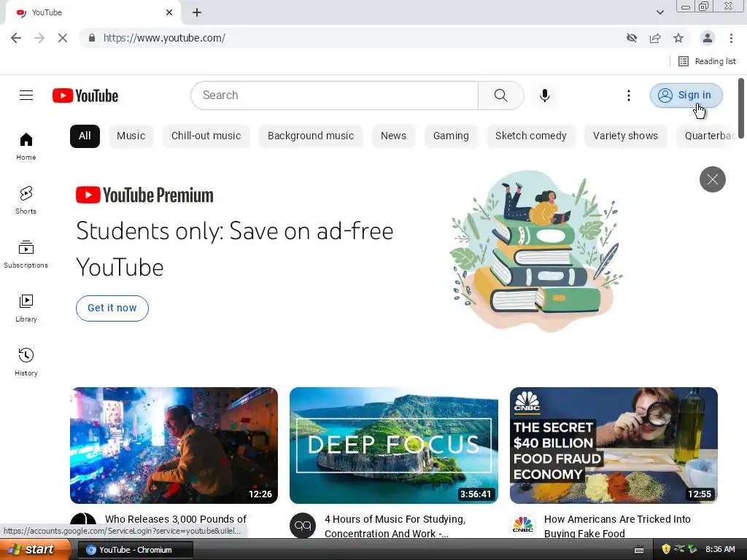Select the Music filter chip
This screenshot has height=560, width=747.
point(131,136)
